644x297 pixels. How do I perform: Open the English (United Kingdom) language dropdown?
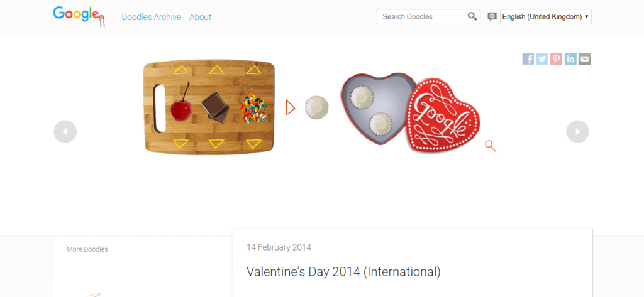[545, 16]
